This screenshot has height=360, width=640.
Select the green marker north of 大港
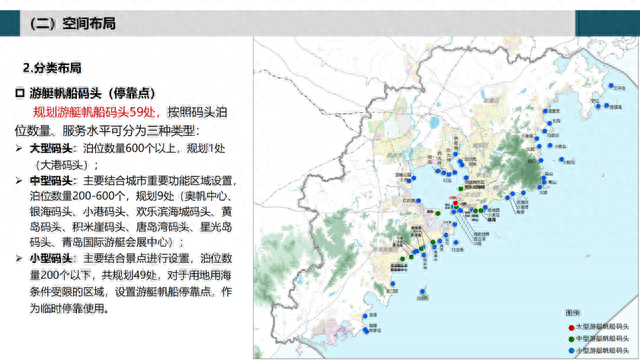click(x=461, y=189)
